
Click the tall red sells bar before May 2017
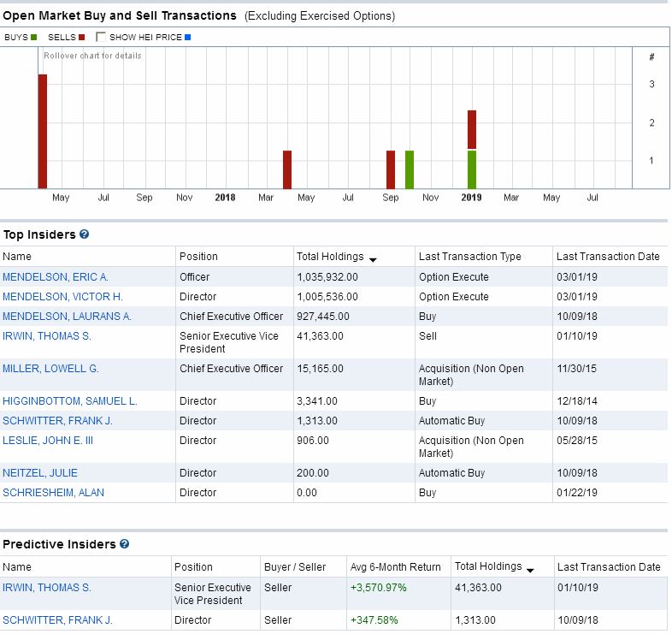coord(43,131)
